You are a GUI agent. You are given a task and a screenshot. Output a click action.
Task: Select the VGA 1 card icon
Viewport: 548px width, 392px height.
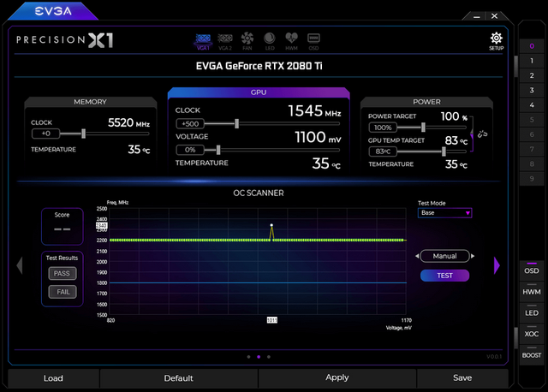pos(203,41)
